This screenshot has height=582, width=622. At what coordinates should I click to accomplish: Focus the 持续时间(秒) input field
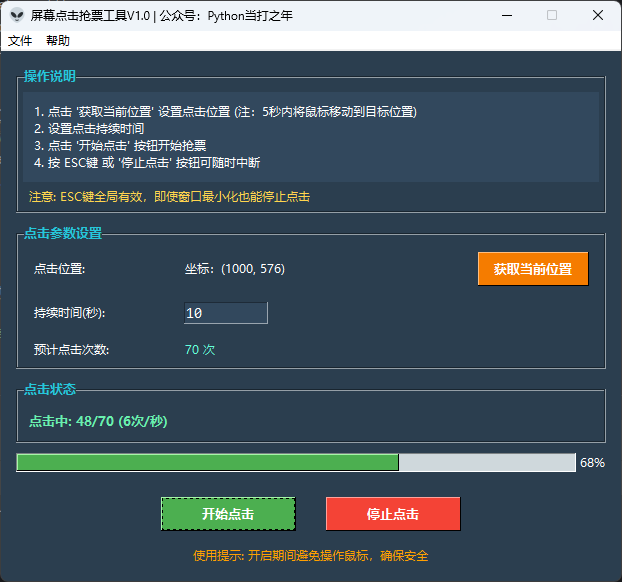[226, 313]
